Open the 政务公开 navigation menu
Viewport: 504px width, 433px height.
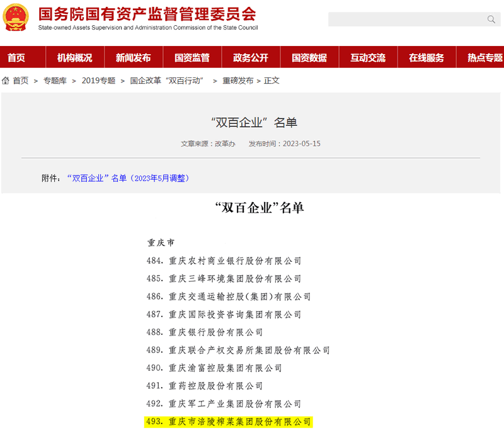point(251,57)
